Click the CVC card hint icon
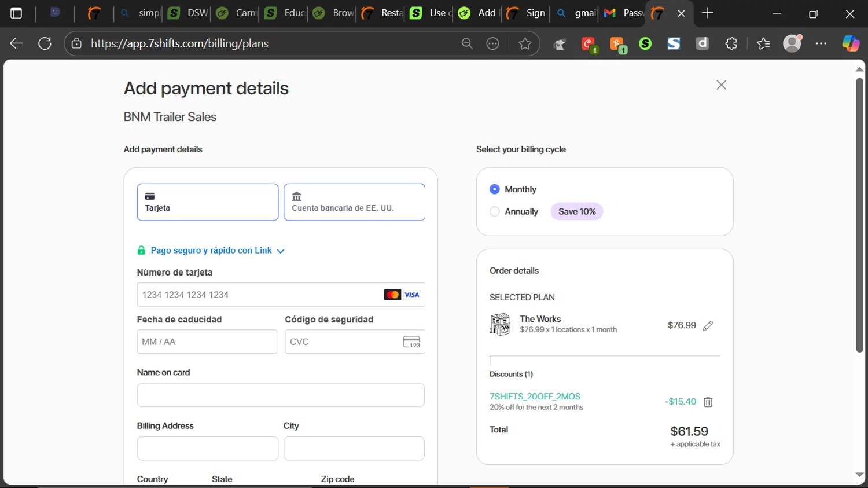This screenshot has height=488, width=868. (411, 342)
